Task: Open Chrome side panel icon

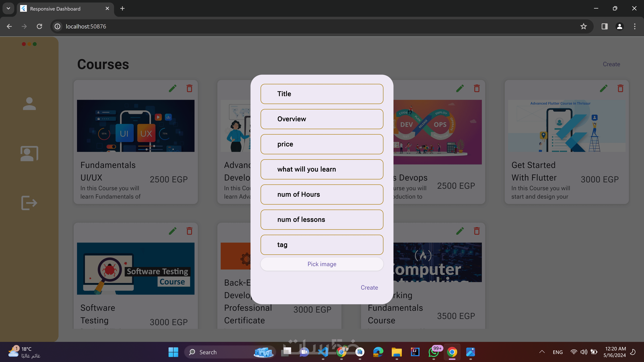Action: coord(604,26)
